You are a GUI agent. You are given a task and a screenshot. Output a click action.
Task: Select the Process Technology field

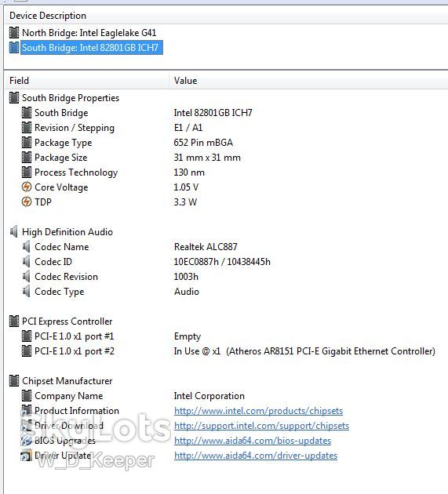tap(76, 173)
